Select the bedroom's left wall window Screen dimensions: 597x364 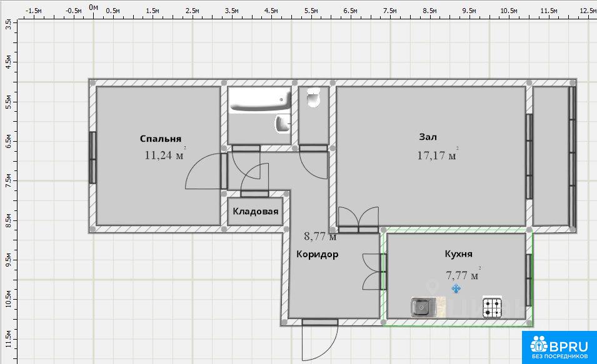point(93,157)
